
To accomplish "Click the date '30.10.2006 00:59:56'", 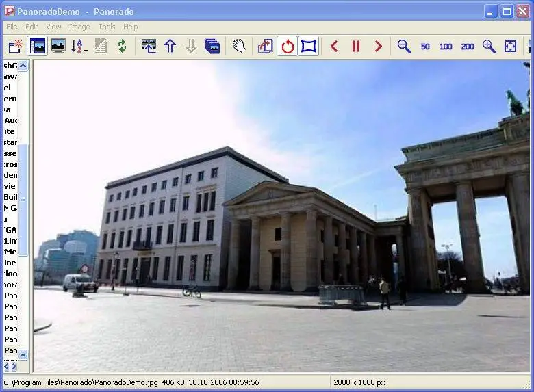I will pyautogui.click(x=224, y=382).
